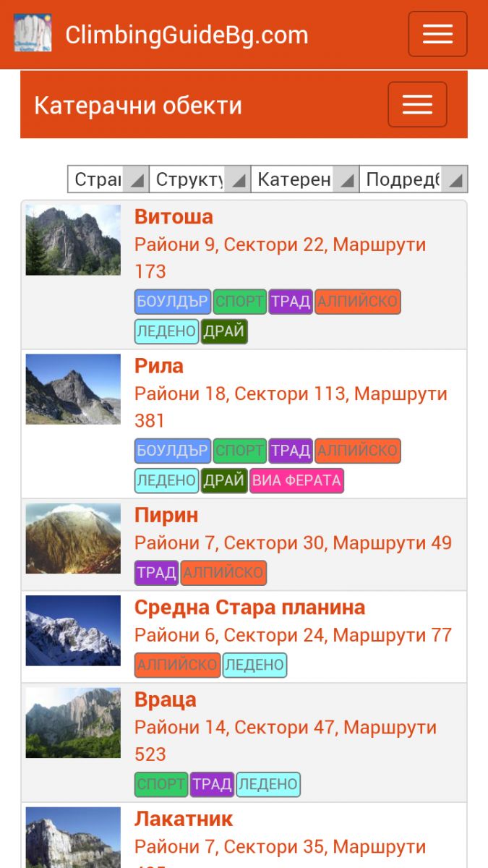This screenshot has width=488, height=868.
Task: Open the Страна filter dropdown
Action: click(x=108, y=179)
